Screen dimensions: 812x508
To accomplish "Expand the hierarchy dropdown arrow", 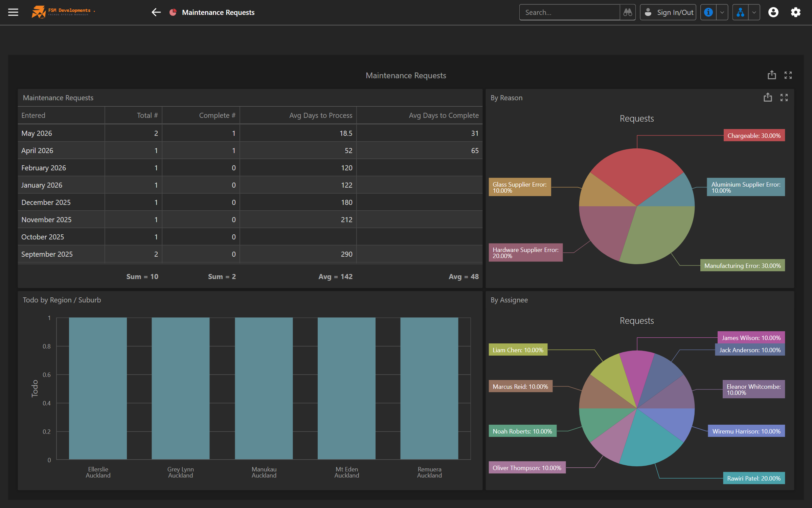I will [754, 12].
